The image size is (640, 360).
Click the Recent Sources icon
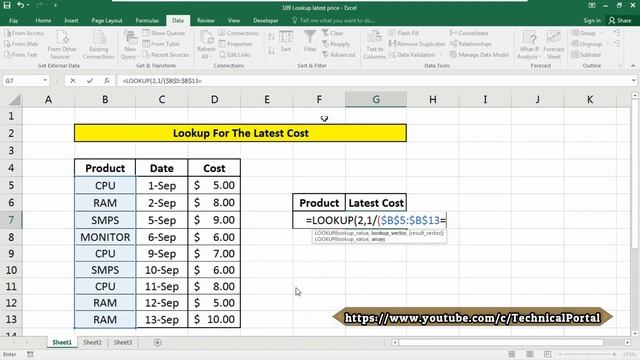165,54
